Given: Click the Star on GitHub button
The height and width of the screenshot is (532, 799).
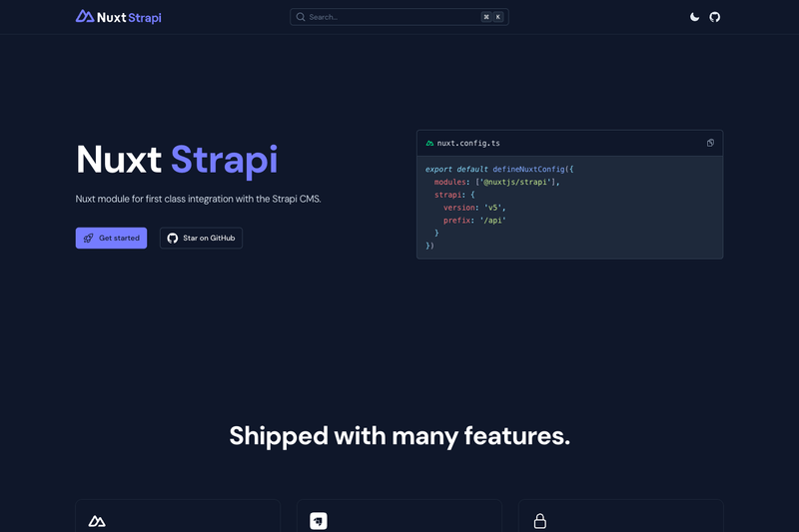Looking at the screenshot, I should (201, 238).
